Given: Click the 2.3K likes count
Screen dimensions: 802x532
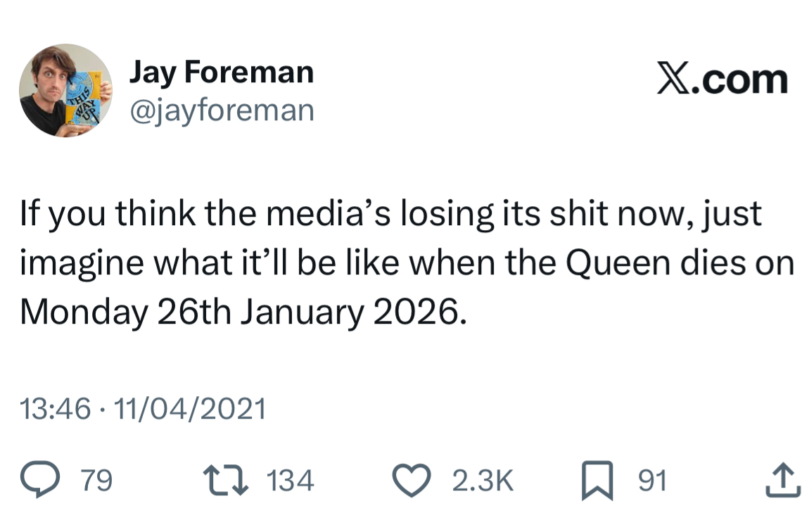Looking at the screenshot, I should point(483,482).
